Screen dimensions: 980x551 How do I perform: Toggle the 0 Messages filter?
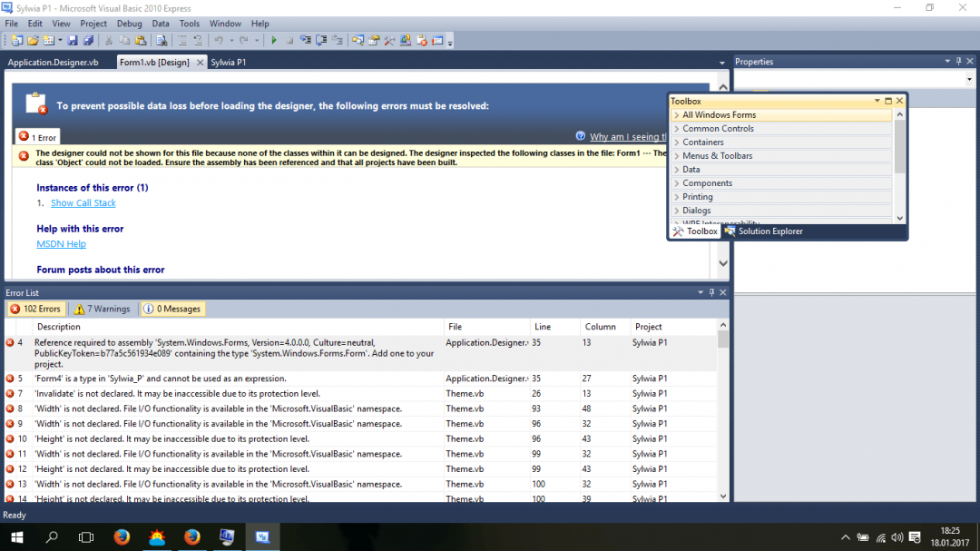(x=172, y=310)
